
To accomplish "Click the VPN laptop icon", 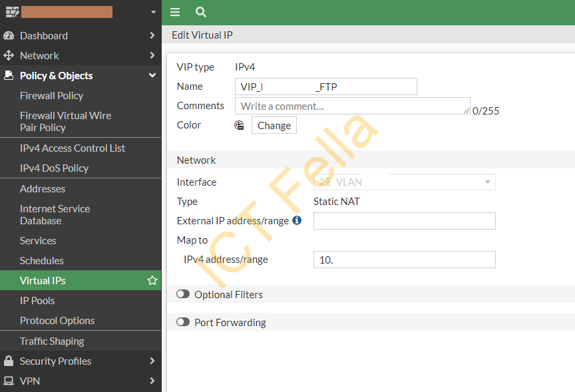I will pyautogui.click(x=9, y=381).
